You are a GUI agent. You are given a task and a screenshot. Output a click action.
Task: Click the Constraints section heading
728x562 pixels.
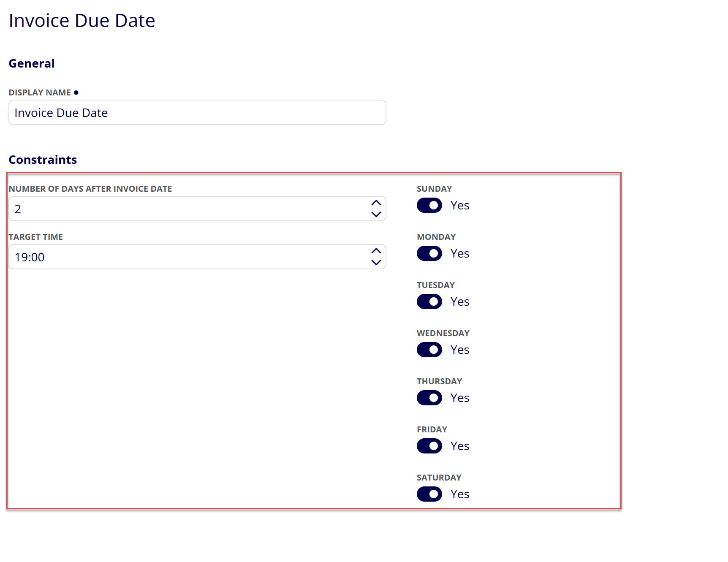43,160
